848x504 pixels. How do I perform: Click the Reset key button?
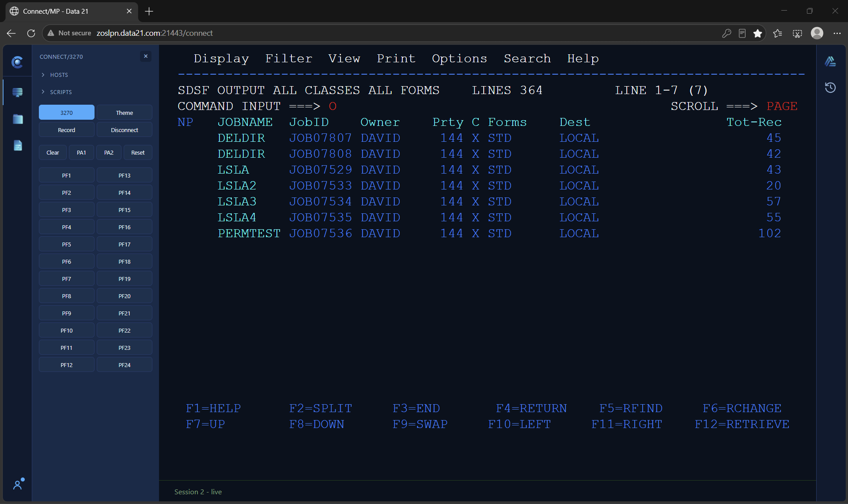pyautogui.click(x=138, y=152)
